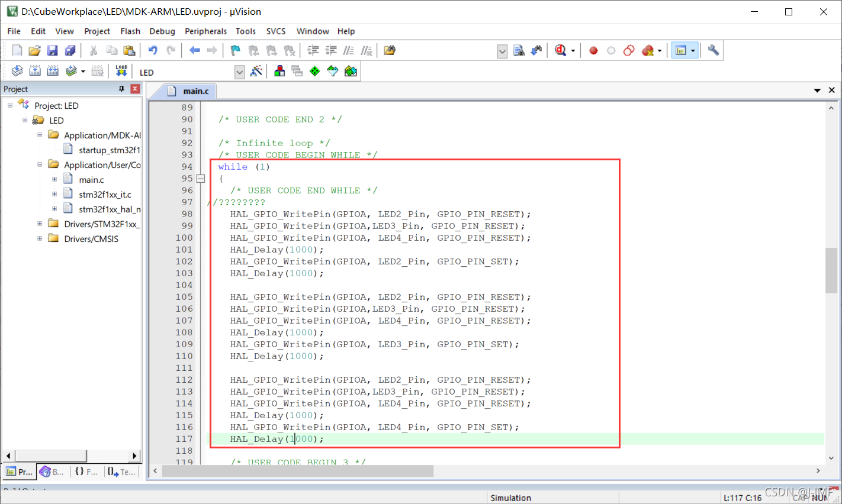Download to flash with the LOAD icon
The width and height of the screenshot is (842, 504).
[121, 71]
